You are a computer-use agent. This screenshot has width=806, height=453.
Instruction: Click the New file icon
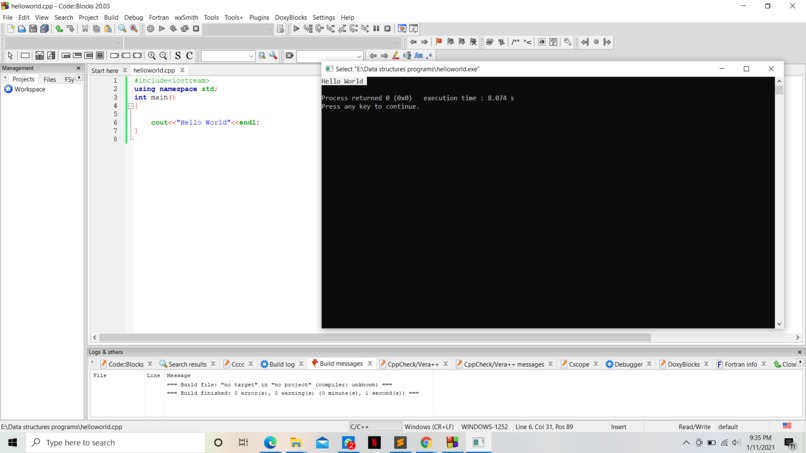point(10,29)
